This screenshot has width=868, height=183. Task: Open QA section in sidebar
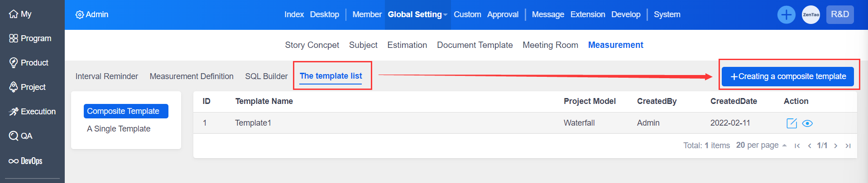20,136
